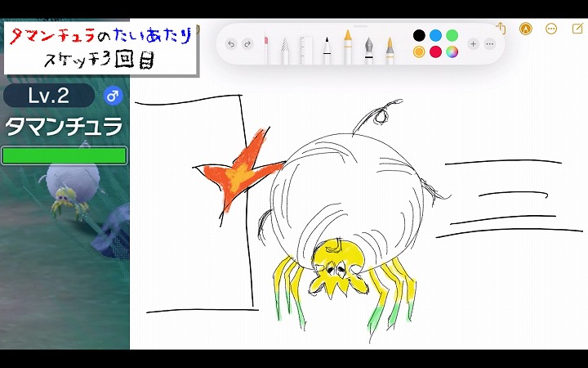Image resolution: width=588 pixels, height=368 pixels.
Task: Select the pink eraser tool
Action: (x=267, y=47)
